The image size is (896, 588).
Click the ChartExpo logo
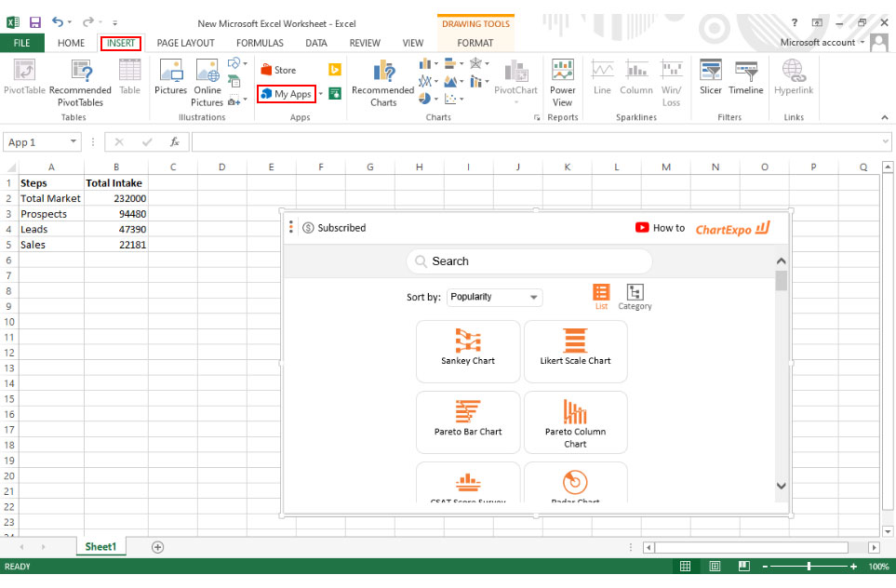pos(732,229)
